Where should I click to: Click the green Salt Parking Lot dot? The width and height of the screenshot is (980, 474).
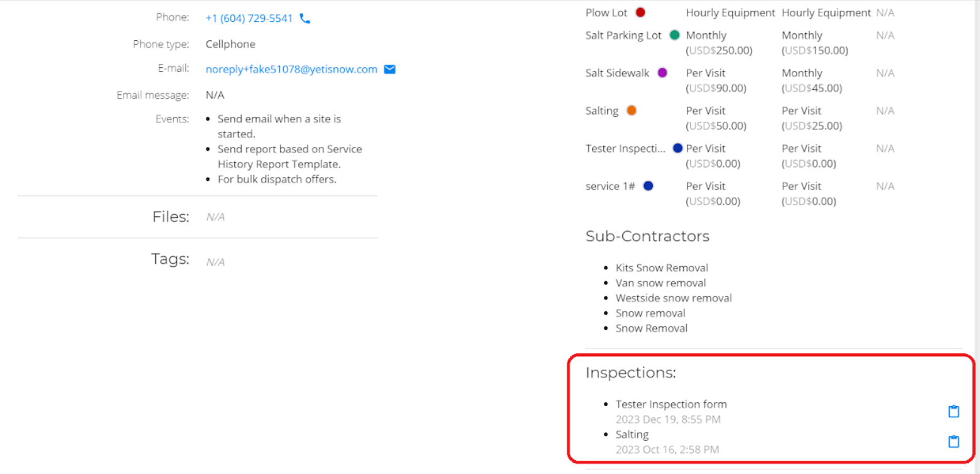pos(675,35)
